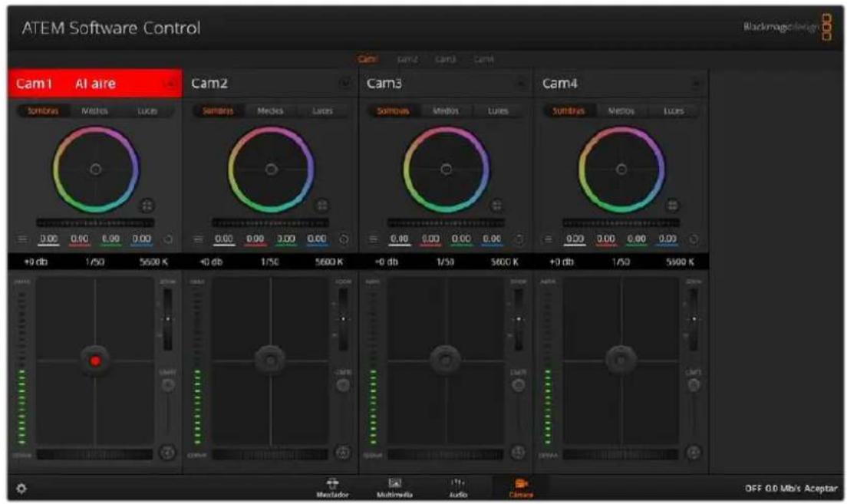Switch to the Audio page

pos(457,487)
